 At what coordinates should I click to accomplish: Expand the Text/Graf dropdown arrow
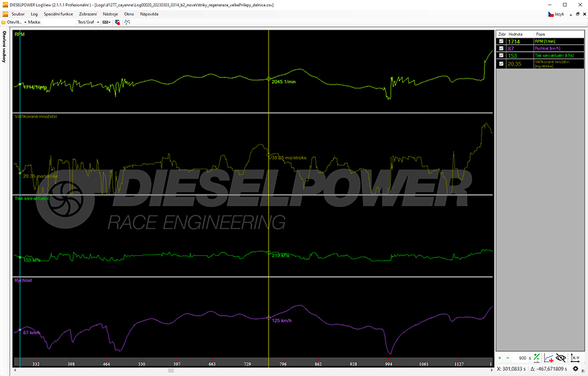click(98, 22)
